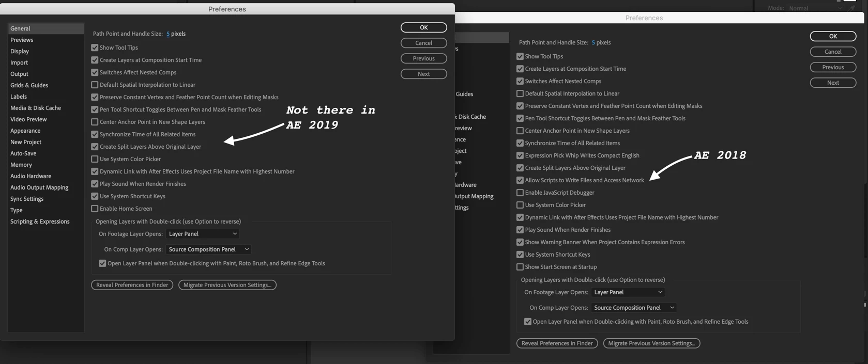Click Reveal Preferences in Finder, right window
This screenshot has width=868, height=364.
(557, 343)
